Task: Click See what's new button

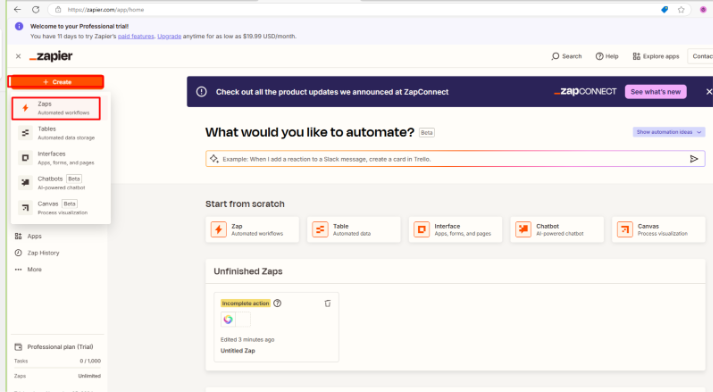Action: click(655, 92)
